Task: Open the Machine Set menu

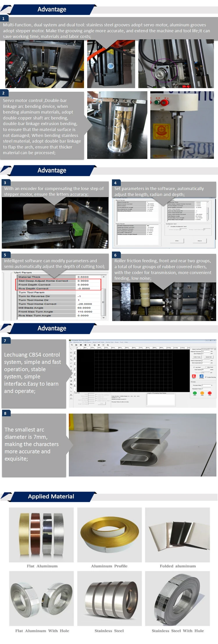Action: [x=78, y=342]
